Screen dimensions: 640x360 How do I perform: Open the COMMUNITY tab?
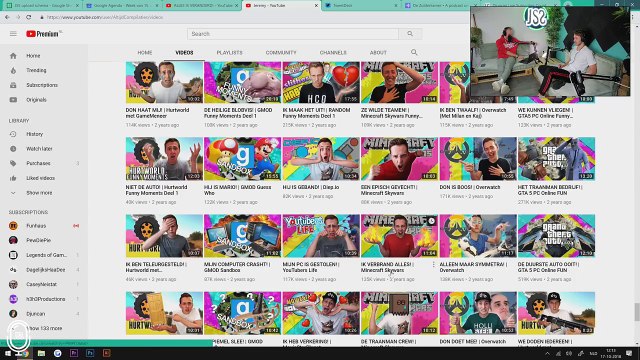pos(281,53)
